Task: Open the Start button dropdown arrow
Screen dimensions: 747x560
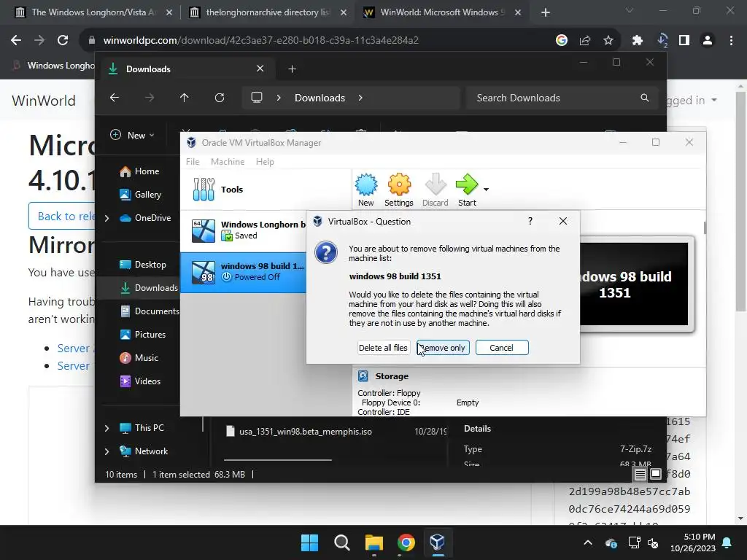Action: (x=486, y=190)
